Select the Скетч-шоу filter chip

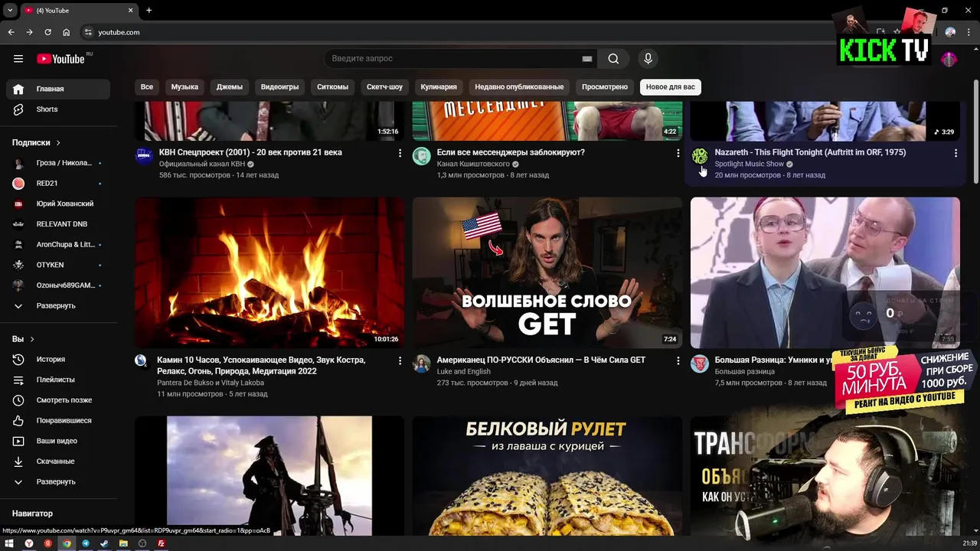(384, 87)
